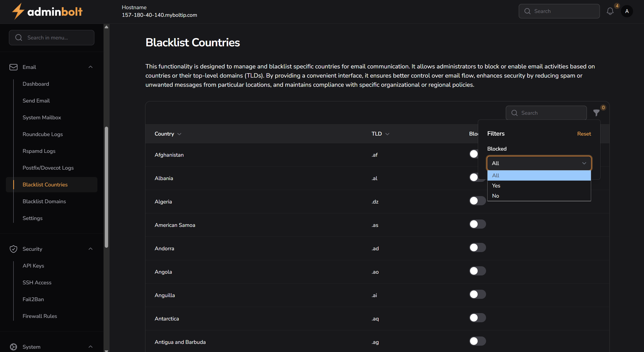Open the filter funnel icon
Viewport: 644px width, 352px height.
[x=596, y=113]
